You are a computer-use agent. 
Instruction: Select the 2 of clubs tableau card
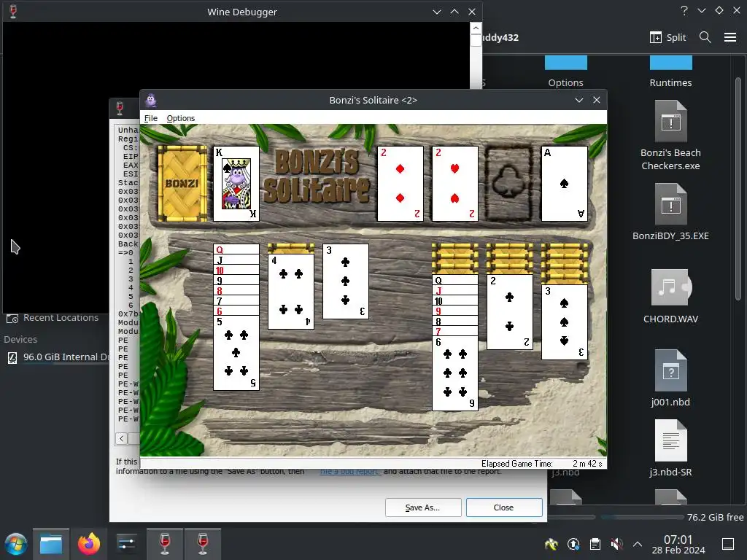click(510, 312)
